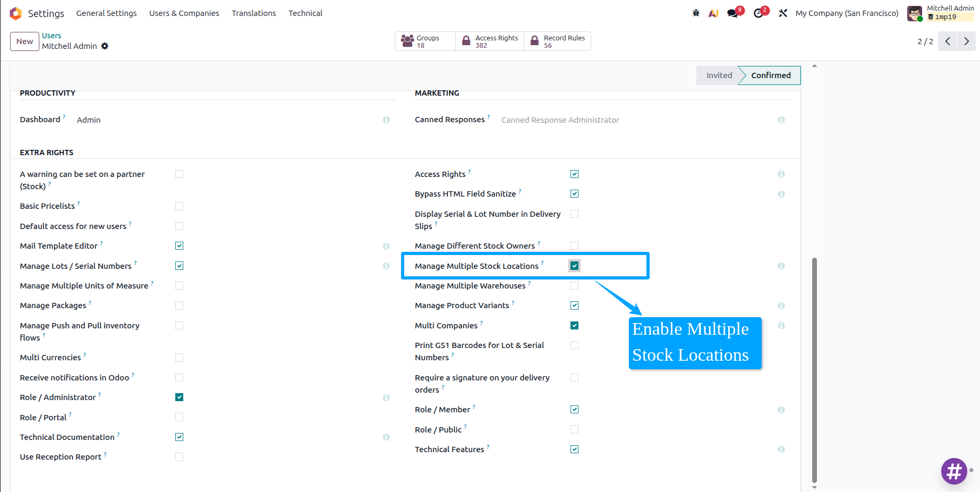Open Groups 18 stat button

click(x=425, y=41)
